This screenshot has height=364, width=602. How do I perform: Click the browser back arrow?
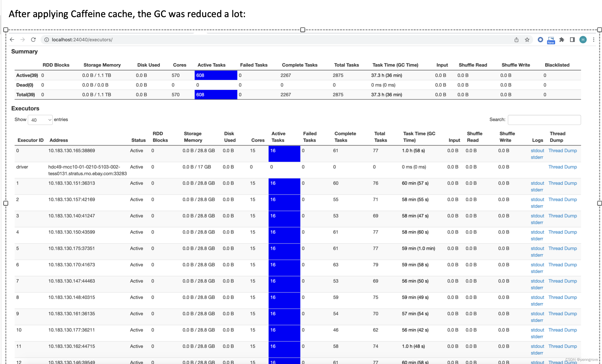pyautogui.click(x=12, y=40)
